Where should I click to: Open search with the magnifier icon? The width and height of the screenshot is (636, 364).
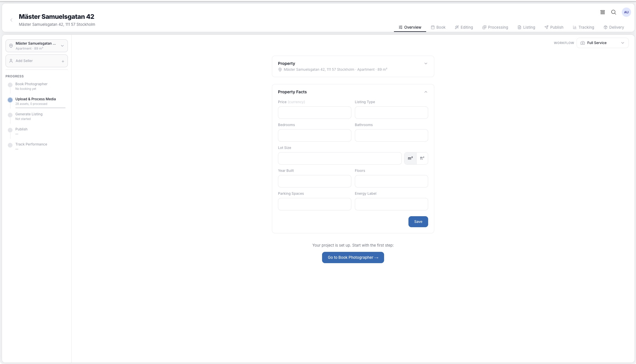pyautogui.click(x=614, y=12)
